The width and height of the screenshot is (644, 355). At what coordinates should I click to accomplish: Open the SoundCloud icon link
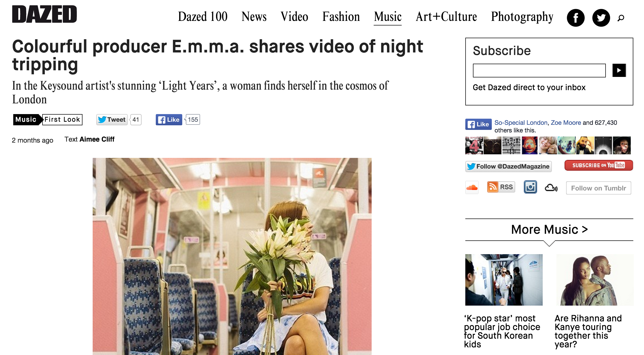coord(472,187)
